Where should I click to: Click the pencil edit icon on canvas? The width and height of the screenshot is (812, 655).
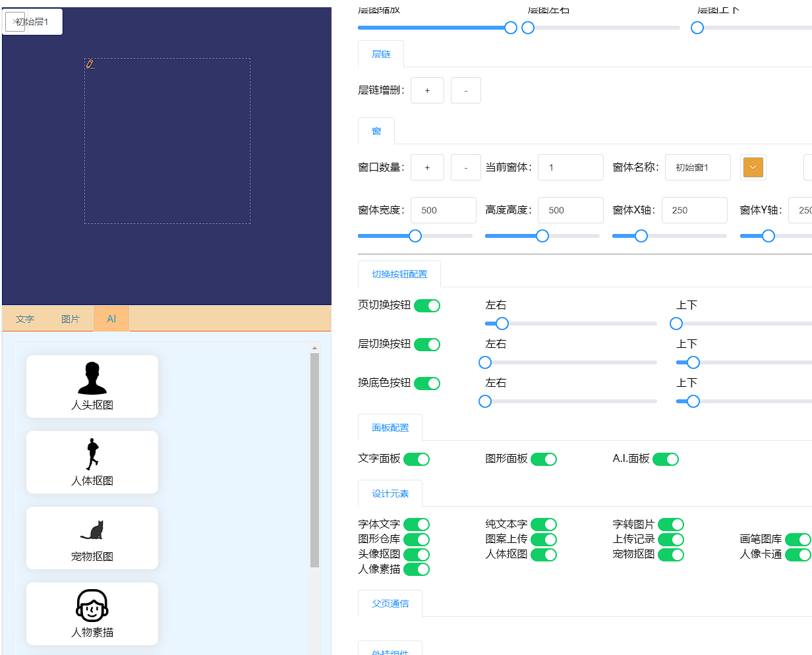point(90,64)
